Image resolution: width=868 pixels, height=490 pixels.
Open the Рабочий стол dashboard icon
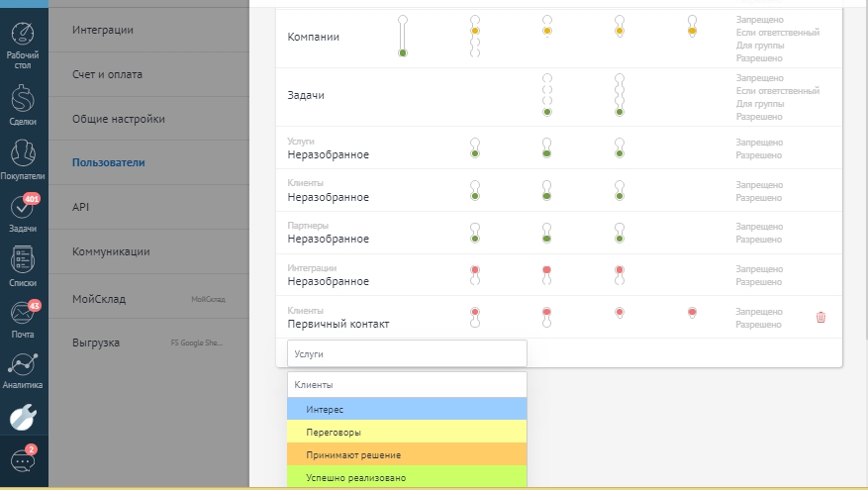coord(24,45)
